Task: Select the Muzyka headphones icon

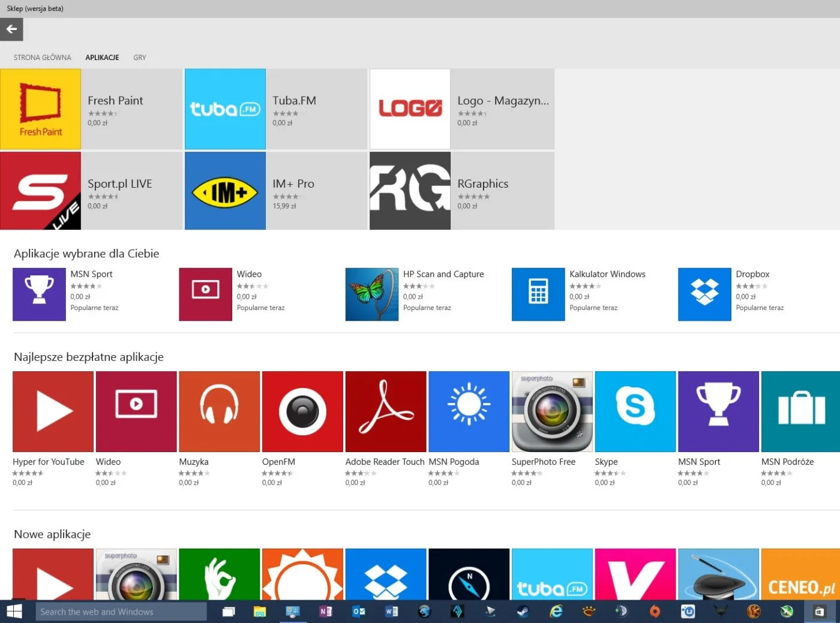Action: (x=219, y=411)
